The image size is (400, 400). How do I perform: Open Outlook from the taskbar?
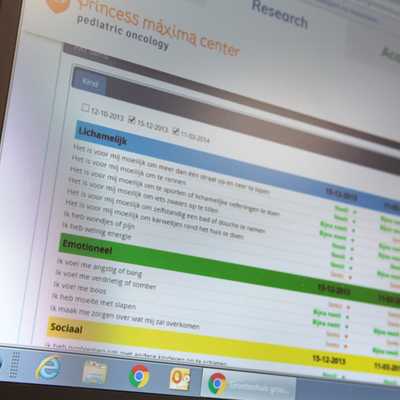click(180, 379)
